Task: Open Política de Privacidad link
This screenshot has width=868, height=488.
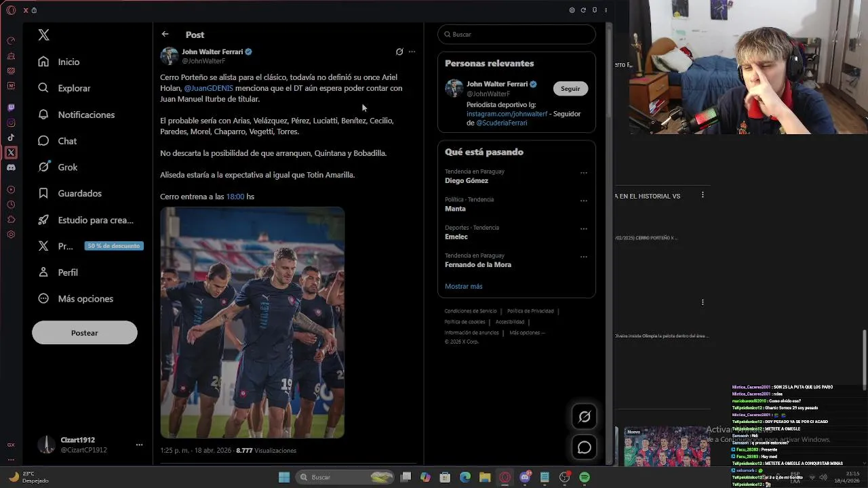Action: coord(530,311)
